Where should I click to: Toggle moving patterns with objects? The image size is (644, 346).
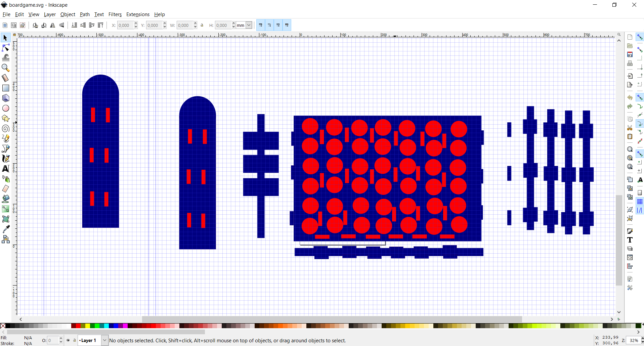287,25
